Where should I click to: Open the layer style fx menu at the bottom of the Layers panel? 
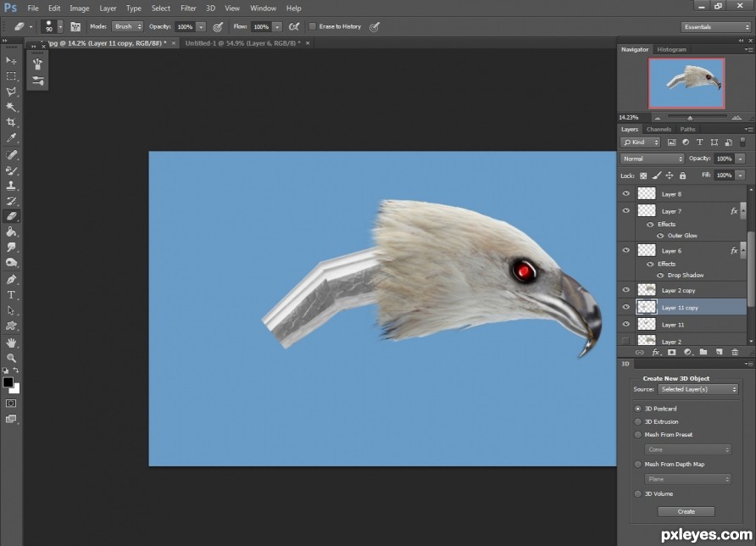point(656,352)
